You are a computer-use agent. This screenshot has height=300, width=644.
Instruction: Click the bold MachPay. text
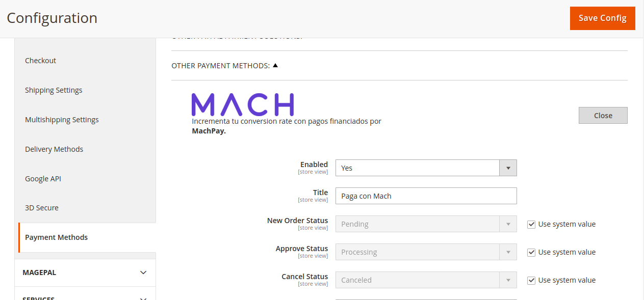(x=209, y=131)
